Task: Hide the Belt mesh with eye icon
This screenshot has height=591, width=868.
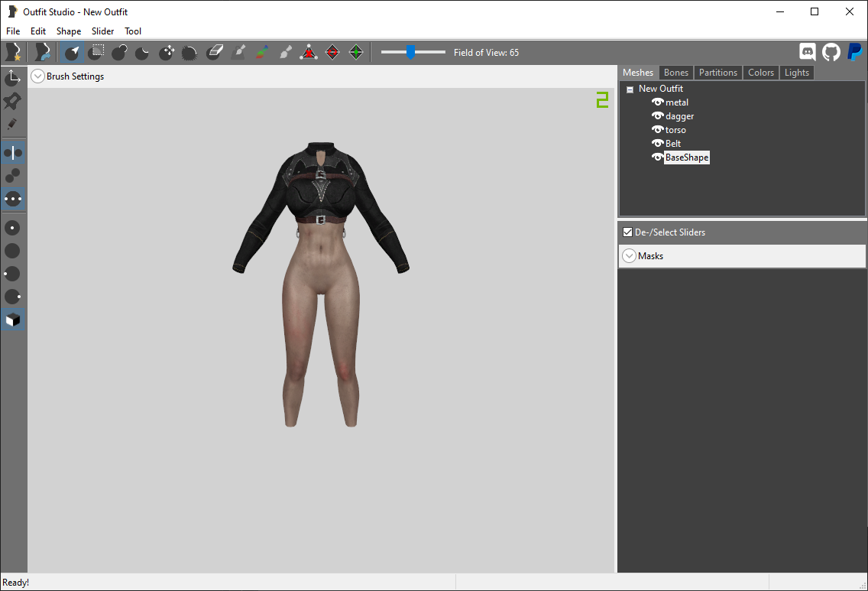Action: [x=658, y=144]
